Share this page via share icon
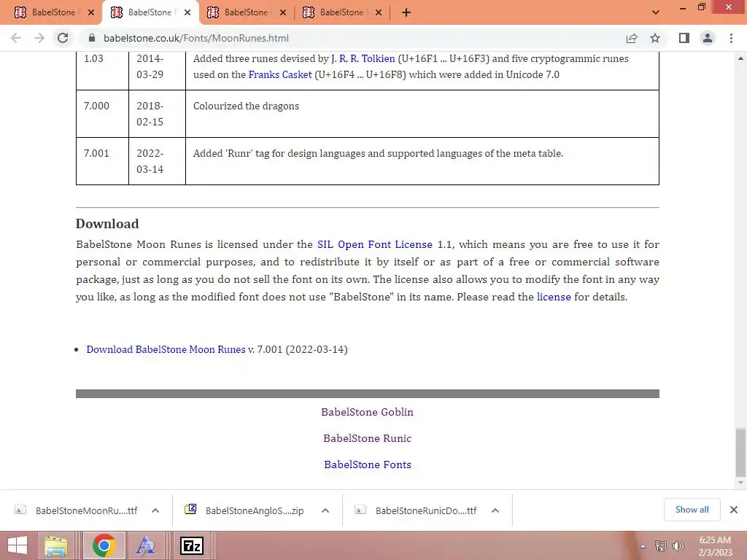The image size is (747, 560). tap(632, 38)
